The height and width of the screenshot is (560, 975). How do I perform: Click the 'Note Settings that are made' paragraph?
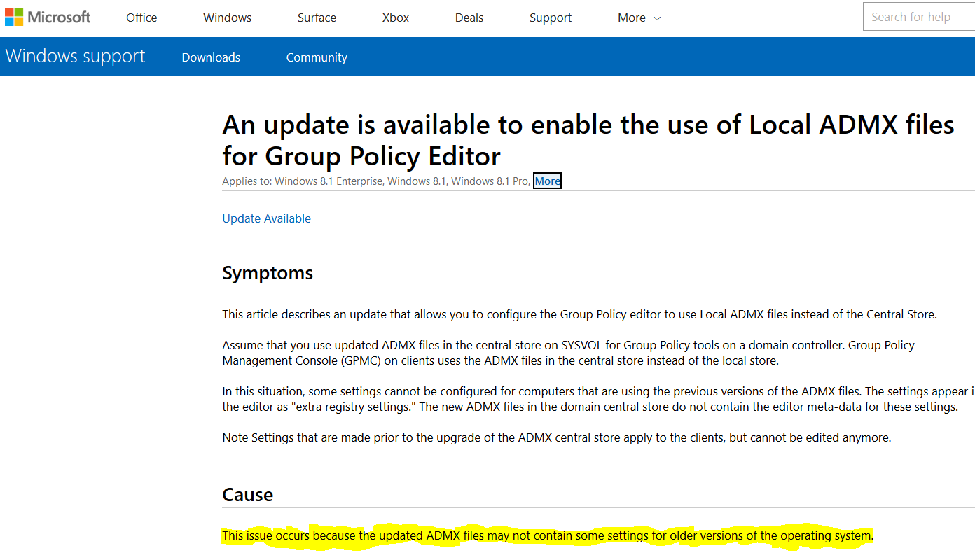[x=557, y=437]
